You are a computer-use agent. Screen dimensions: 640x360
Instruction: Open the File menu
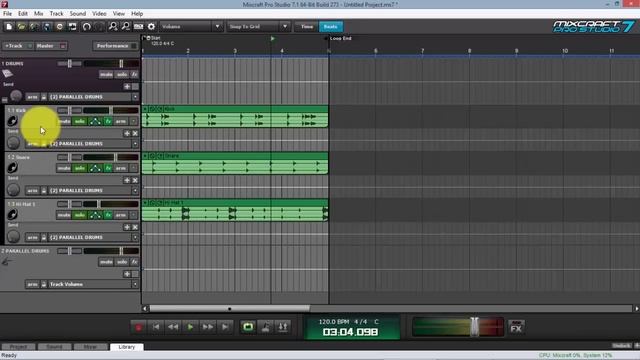7,13
